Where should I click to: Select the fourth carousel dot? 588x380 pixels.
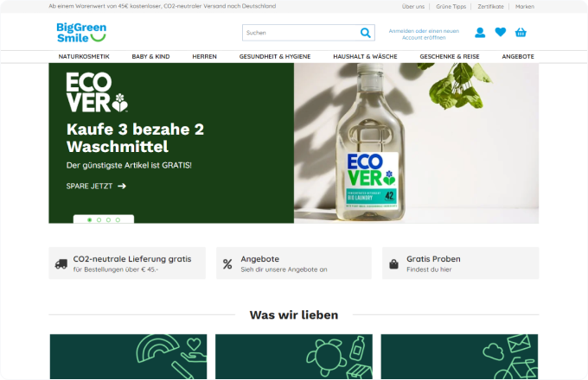(118, 219)
